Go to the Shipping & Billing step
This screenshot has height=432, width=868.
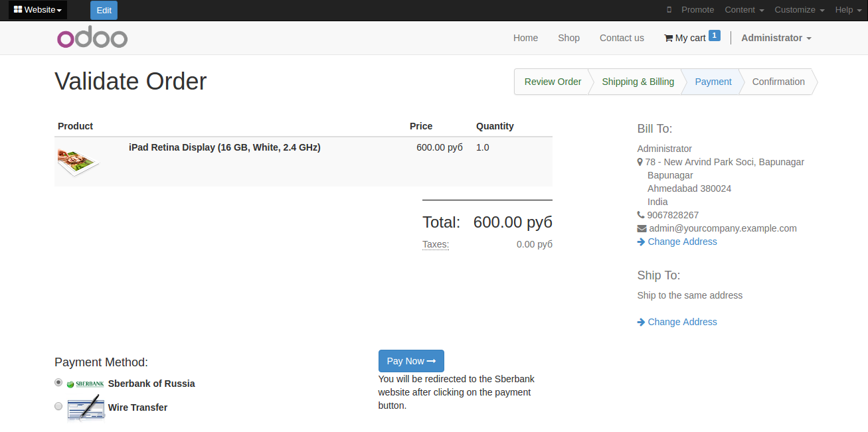point(638,82)
